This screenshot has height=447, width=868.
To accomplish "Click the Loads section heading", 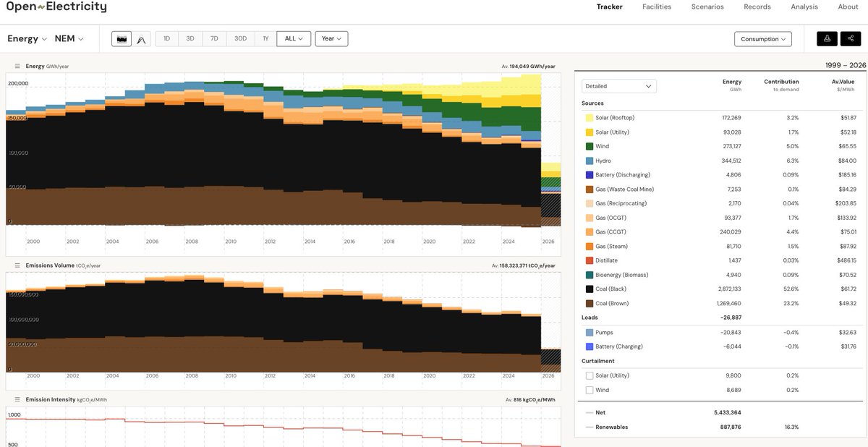I will pyautogui.click(x=590, y=317).
